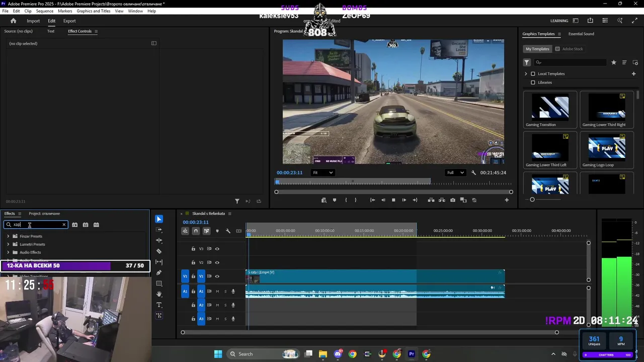Click the Export Frame camera icon
The image size is (644, 362).
[453, 200]
